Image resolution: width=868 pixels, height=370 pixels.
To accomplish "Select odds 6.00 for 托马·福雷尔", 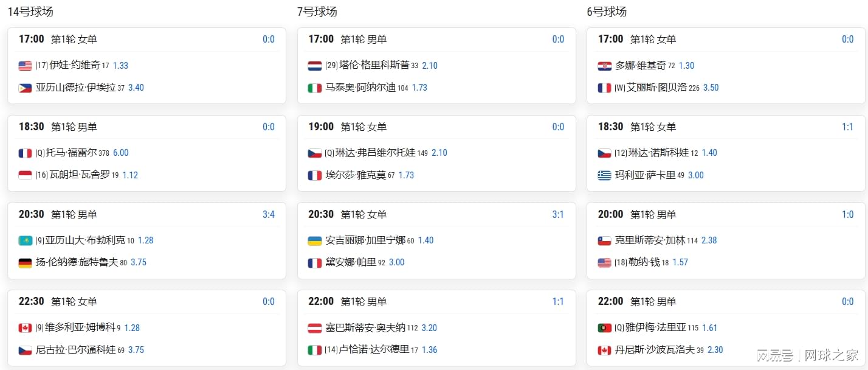I will tap(121, 153).
